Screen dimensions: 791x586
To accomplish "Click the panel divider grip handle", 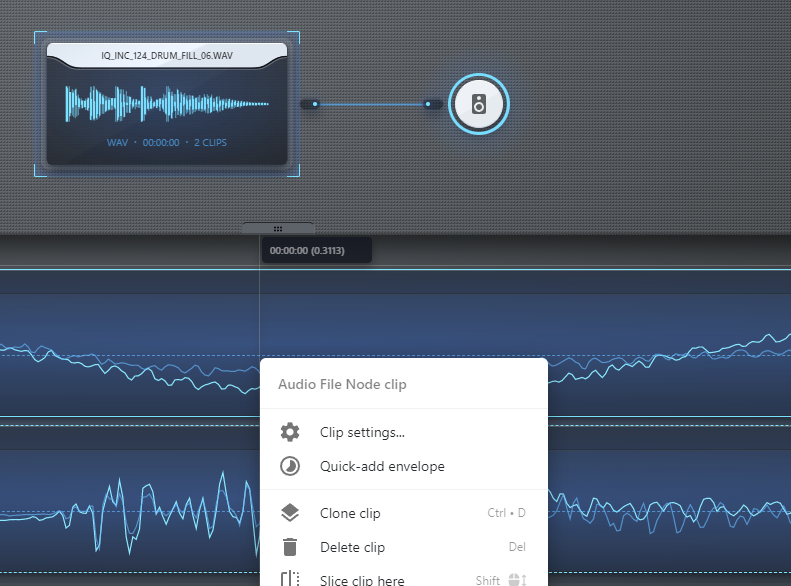I will point(278,229).
